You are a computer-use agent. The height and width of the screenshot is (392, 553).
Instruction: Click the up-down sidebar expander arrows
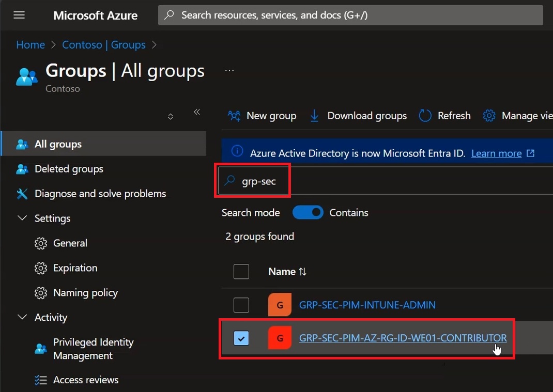[x=171, y=116]
